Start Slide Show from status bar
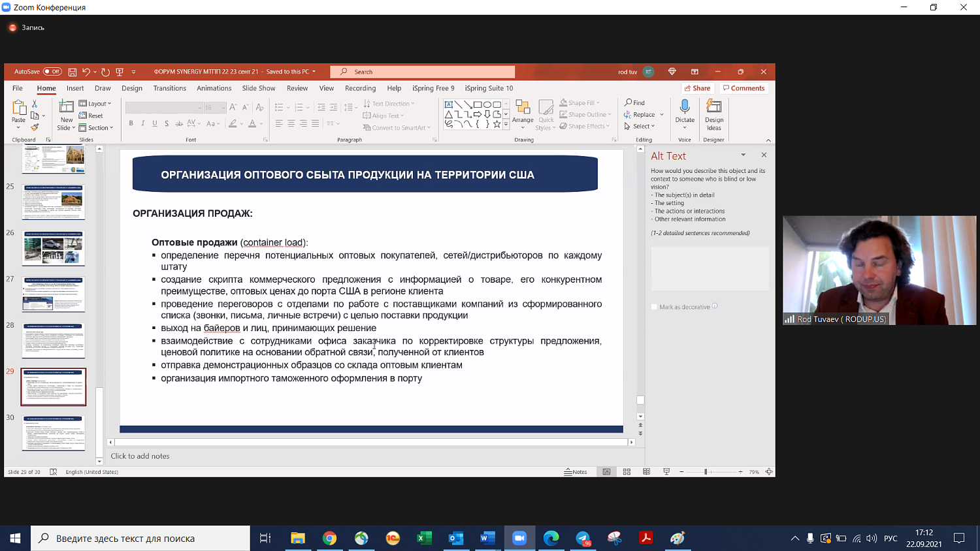The height and width of the screenshot is (551, 980). click(x=666, y=471)
